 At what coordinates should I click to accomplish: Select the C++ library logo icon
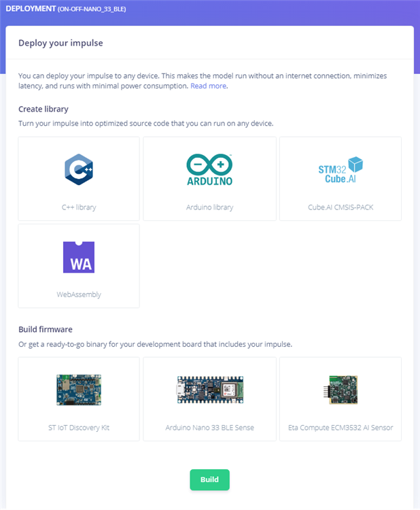[x=79, y=169]
